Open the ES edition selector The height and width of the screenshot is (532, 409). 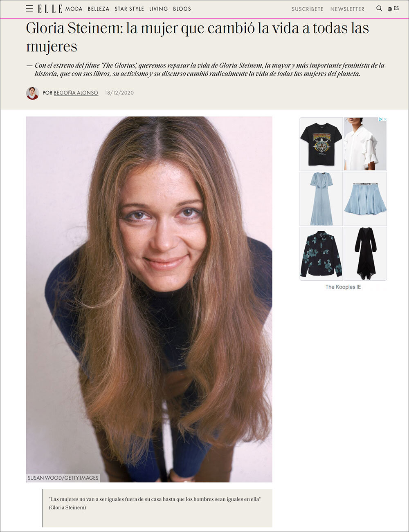click(396, 9)
